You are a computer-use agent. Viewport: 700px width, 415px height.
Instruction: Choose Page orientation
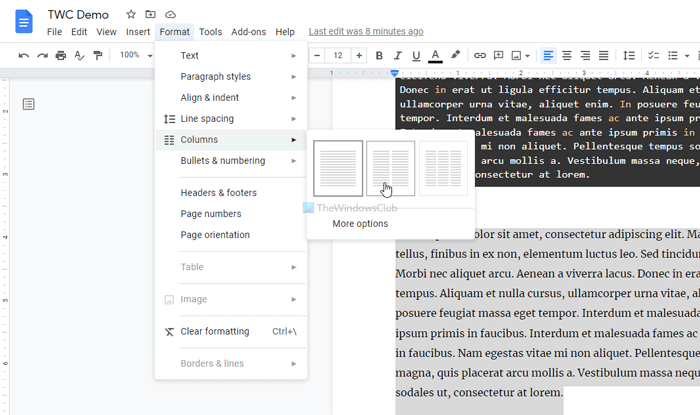click(x=231, y=235)
